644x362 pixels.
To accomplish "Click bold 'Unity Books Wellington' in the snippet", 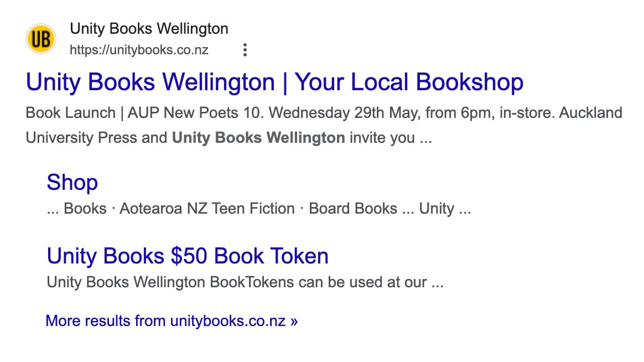I will coord(258,137).
